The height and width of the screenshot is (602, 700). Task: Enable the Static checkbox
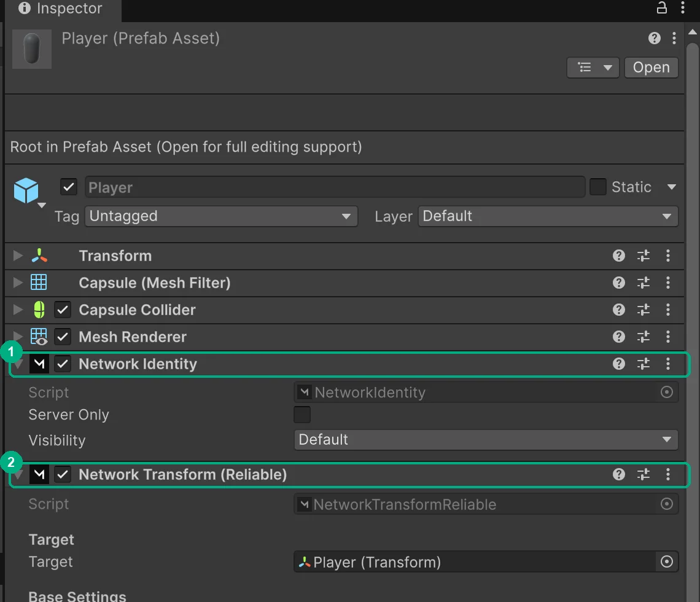[598, 187]
